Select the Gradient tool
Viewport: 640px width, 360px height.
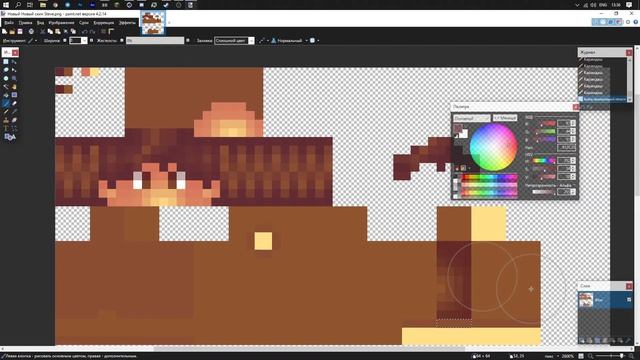tap(14, 95)
